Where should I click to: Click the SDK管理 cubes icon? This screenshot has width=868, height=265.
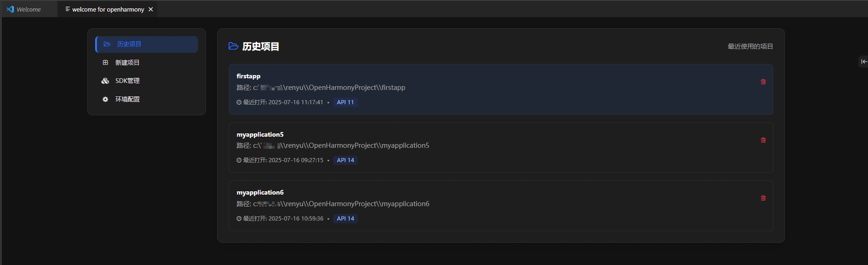point(105,81)
